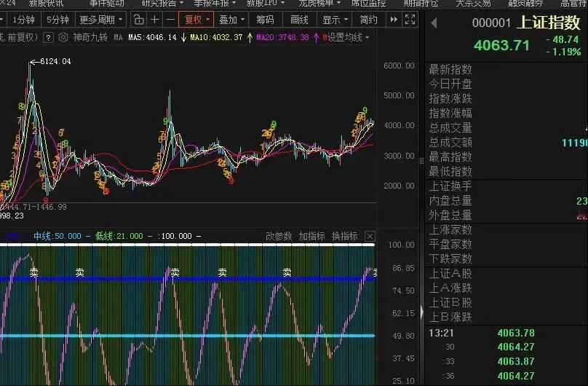Click 改参数 to edit parameters
The height and width of the screenshot is (386, 588).
click(x=279, y=236)
